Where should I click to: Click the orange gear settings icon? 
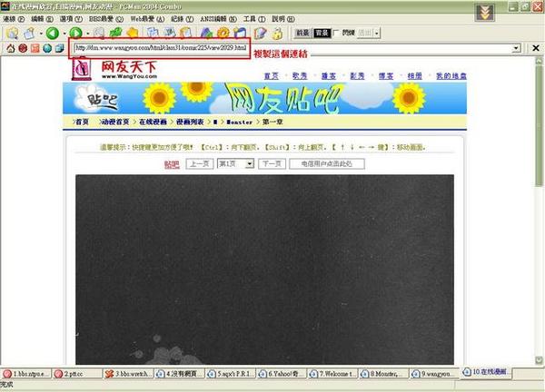[223, 33]
